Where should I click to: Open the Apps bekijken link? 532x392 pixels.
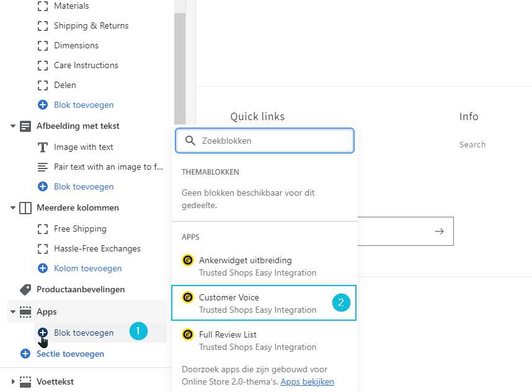[x=307, y=381]
